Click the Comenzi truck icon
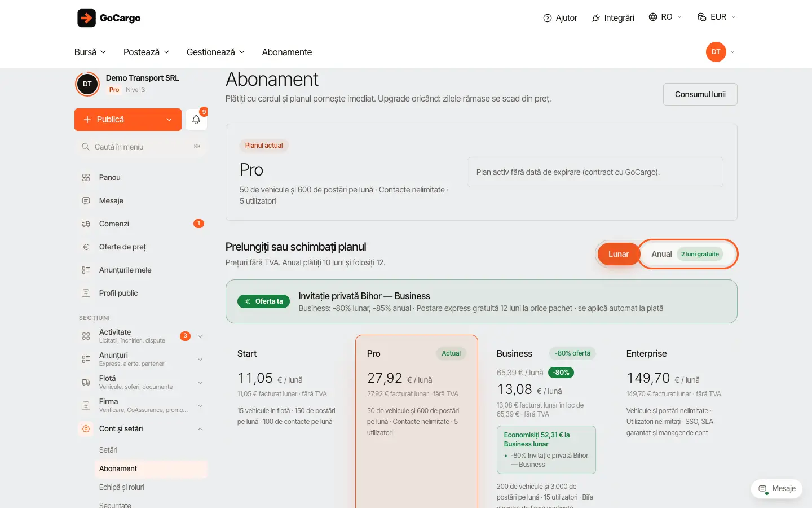The height and width of the screenshot is (508, 812). 86,224
